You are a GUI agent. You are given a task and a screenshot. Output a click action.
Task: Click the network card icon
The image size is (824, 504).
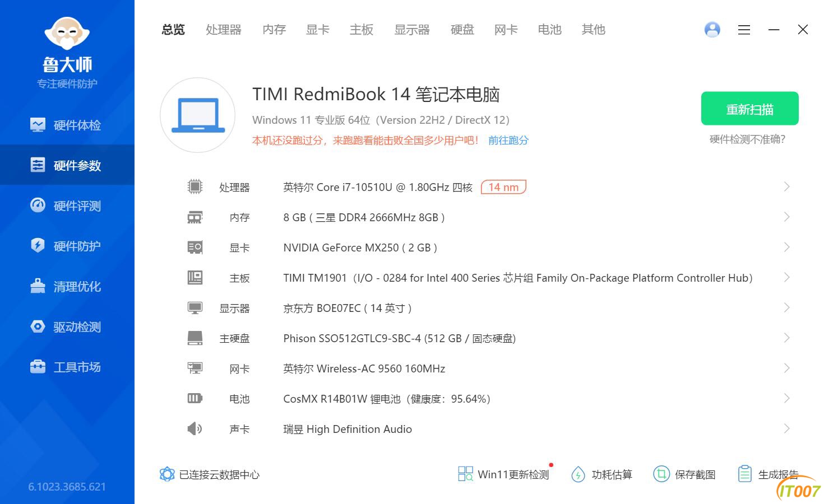195,368
